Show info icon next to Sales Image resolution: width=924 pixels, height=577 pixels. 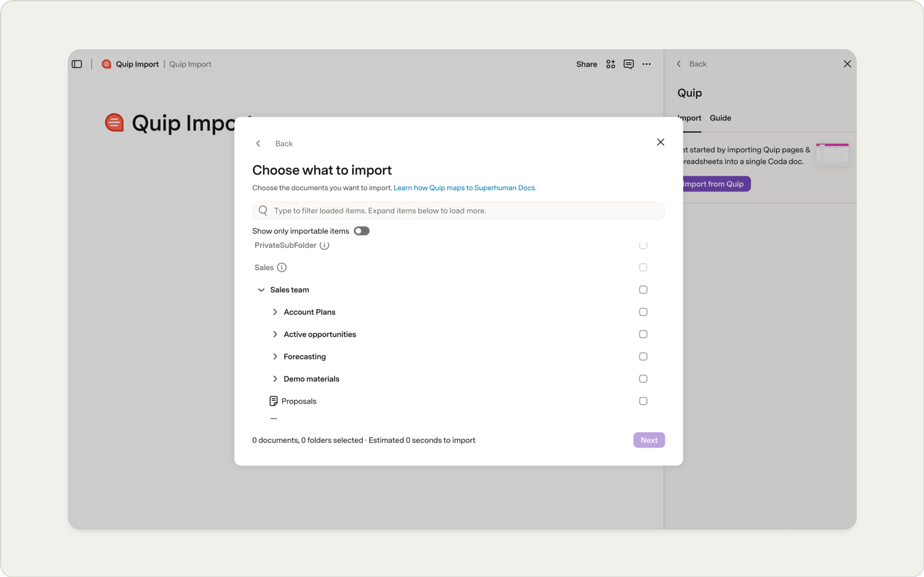click(281, 267)
